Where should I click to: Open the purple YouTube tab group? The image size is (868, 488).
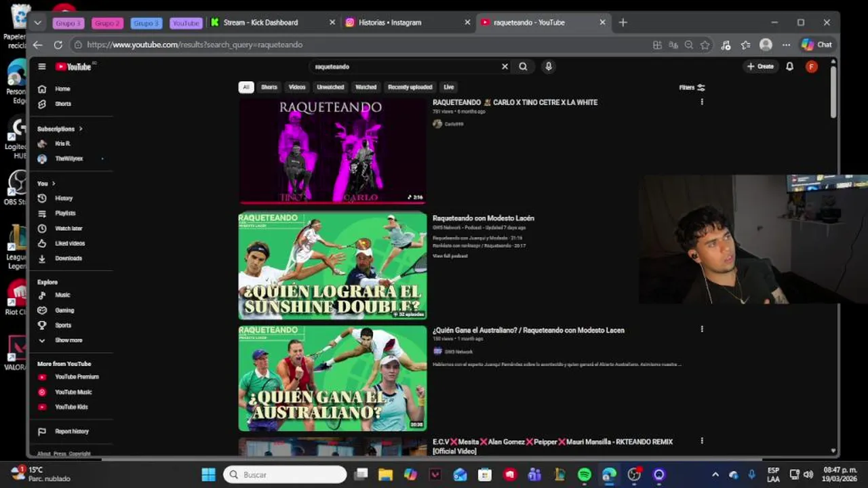pyautogui.click(x=186, y=23)
